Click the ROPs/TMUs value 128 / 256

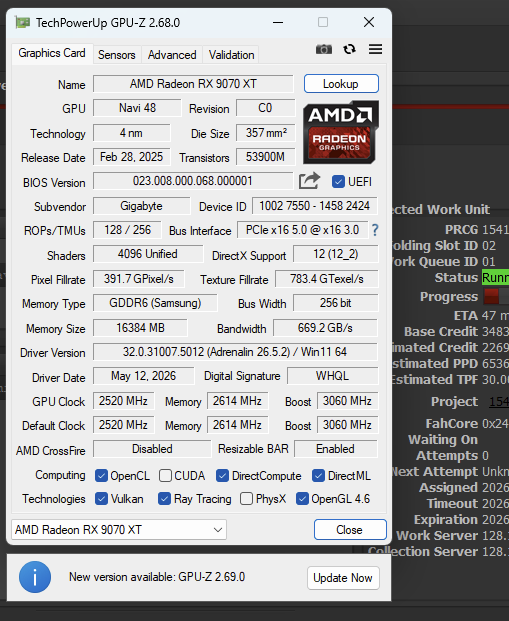pos(127,230)
